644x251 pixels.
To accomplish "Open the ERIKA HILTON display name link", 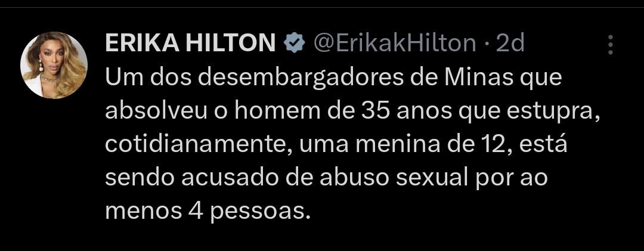I will (190, 42).
